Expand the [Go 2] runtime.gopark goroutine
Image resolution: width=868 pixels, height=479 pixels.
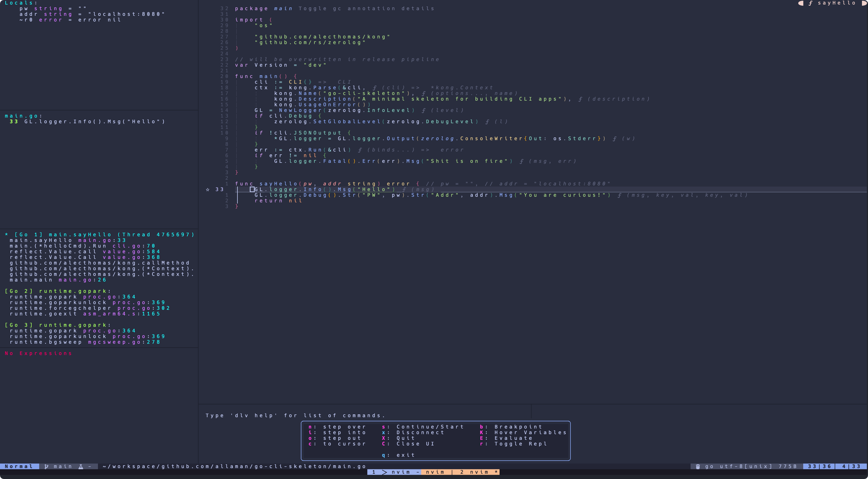click(57, 291)
